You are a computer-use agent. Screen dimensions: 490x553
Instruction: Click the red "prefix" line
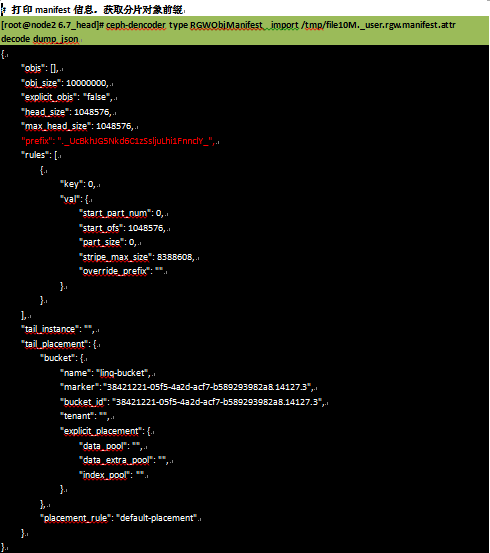(118, 141)
